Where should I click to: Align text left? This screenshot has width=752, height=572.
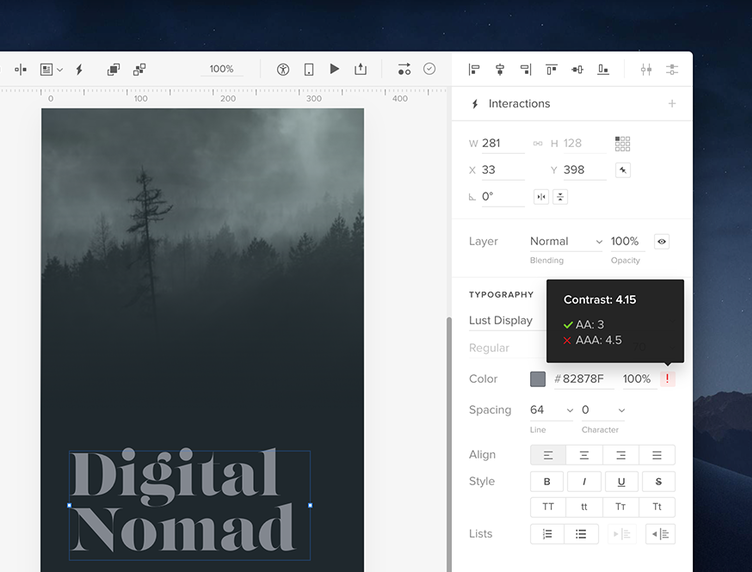548,455
